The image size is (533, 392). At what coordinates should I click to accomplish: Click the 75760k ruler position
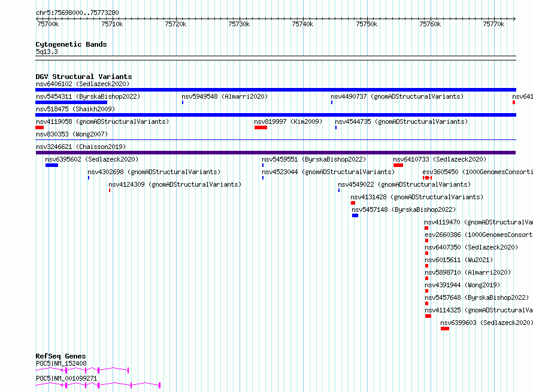coord(430,24)
